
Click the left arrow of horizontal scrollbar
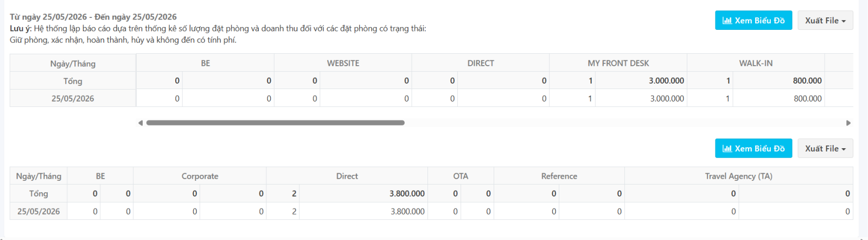141,123
